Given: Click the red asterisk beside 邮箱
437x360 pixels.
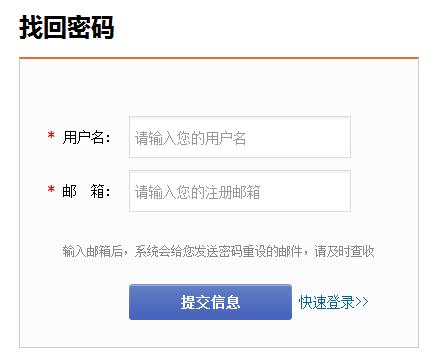Looking at the screenshot, I should pyautogui.click(x=51, y=189).
